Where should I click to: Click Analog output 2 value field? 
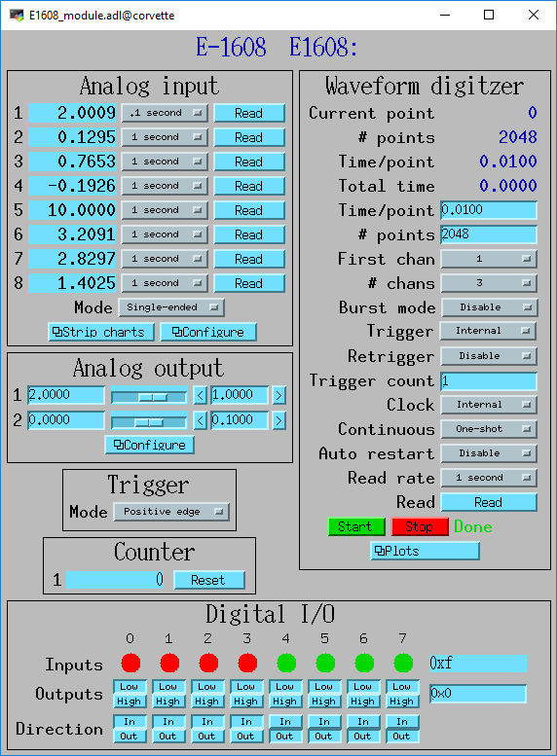click(66, 420)
